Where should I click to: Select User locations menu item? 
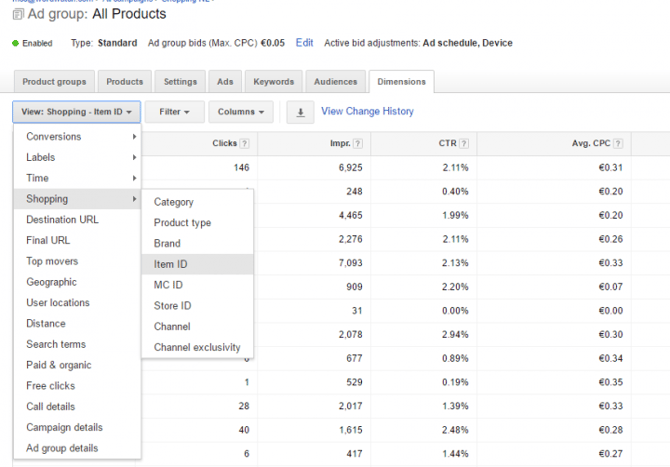pos(77,303)
